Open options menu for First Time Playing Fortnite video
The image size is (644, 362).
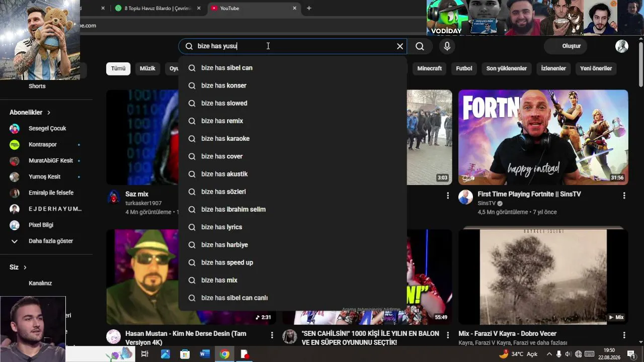tap(624, 195)
